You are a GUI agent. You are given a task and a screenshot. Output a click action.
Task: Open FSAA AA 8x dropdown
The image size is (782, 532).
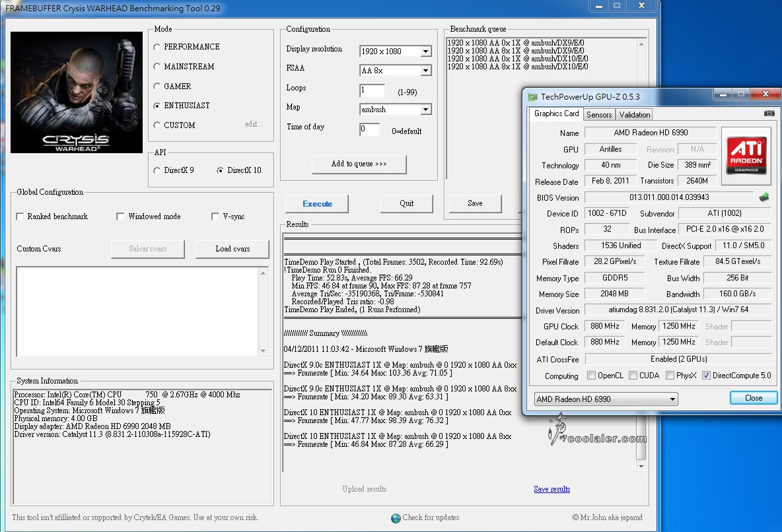coord(425,71)
